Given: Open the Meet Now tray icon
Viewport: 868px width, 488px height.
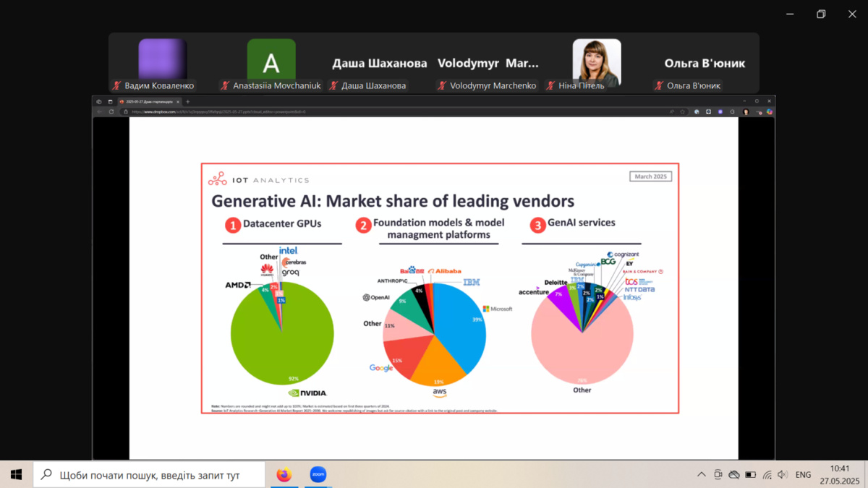Looking at the screenshot, I should click(x=718, y=475).
